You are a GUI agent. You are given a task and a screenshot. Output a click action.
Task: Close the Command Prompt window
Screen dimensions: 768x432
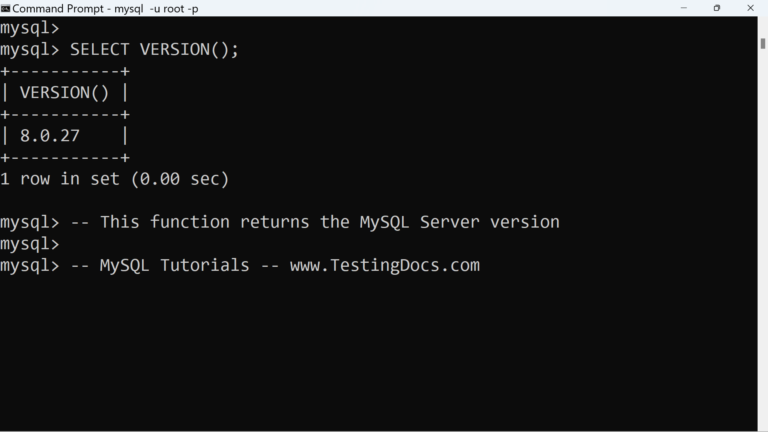coord(749,8)
